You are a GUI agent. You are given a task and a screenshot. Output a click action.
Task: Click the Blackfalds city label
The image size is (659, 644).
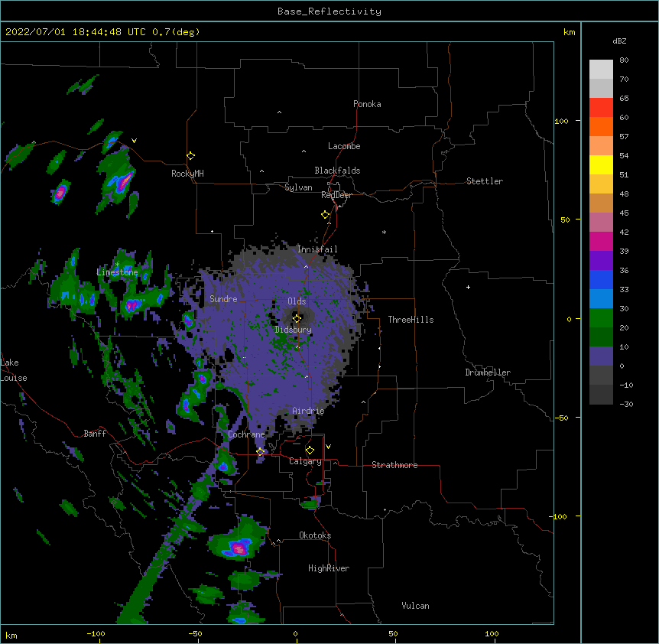(337, 171)
